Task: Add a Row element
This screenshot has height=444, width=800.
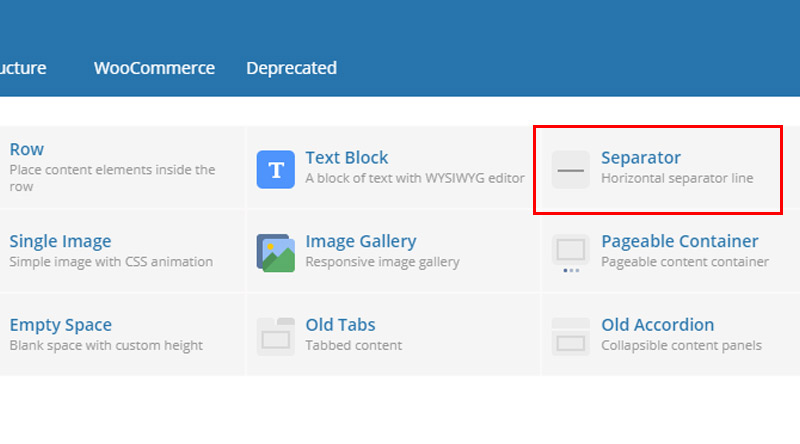Action: pos(27,149)
